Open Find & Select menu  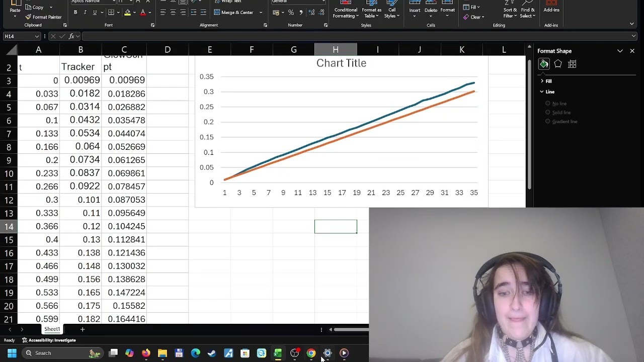[x=528, y=10]
